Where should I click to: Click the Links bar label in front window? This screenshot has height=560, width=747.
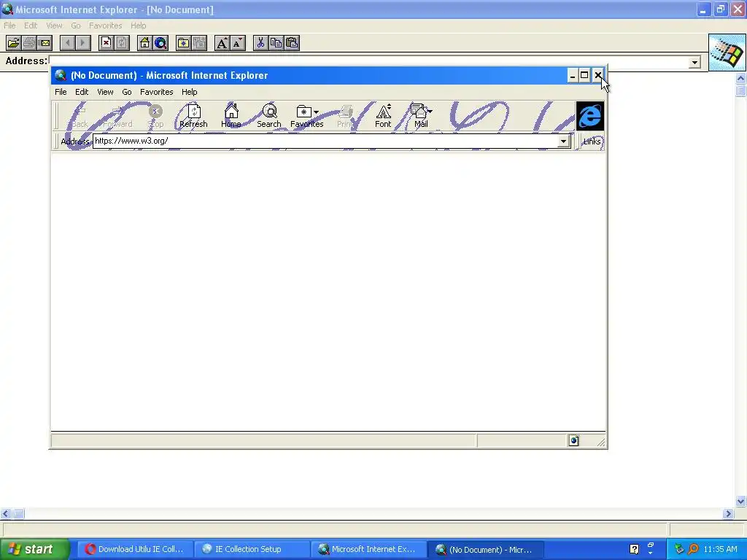click(592, 141)
